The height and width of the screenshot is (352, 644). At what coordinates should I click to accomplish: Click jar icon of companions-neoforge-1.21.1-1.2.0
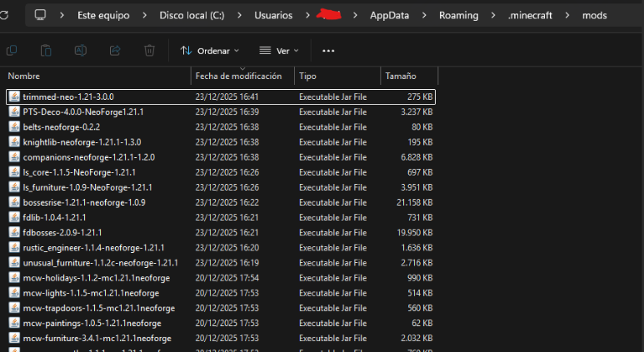click(14, 157)
